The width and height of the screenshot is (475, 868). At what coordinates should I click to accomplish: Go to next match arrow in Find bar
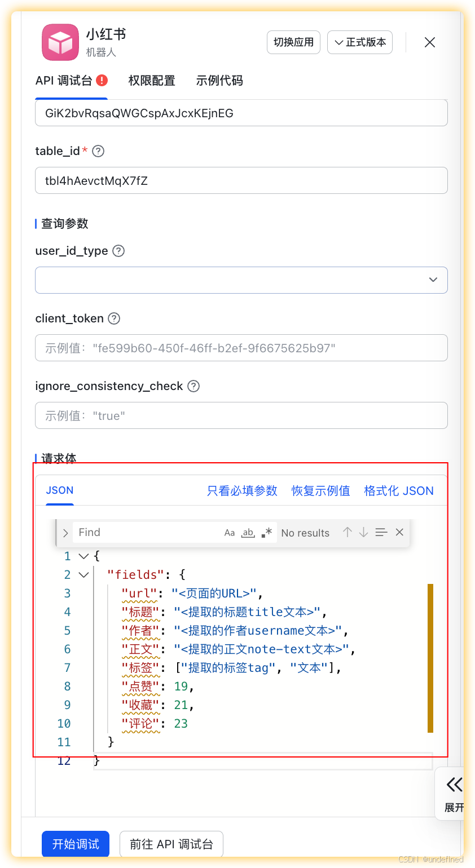363,533
